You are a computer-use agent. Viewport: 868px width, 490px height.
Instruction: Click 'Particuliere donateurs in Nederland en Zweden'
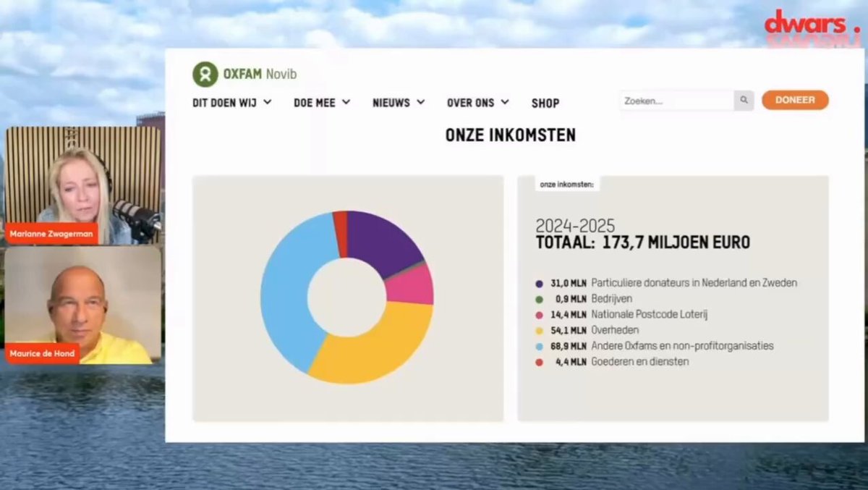694,283
